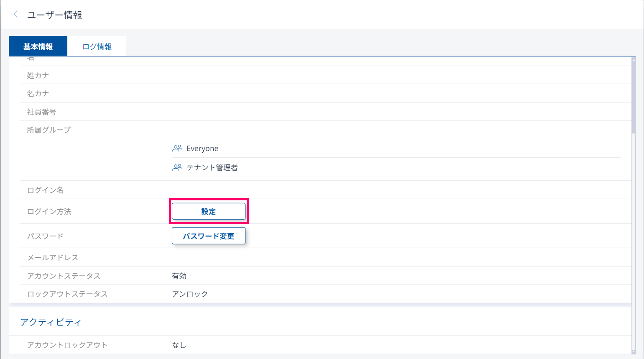
Task: Click the back arrow beside ユーザー情報
Action: point(16,14)
